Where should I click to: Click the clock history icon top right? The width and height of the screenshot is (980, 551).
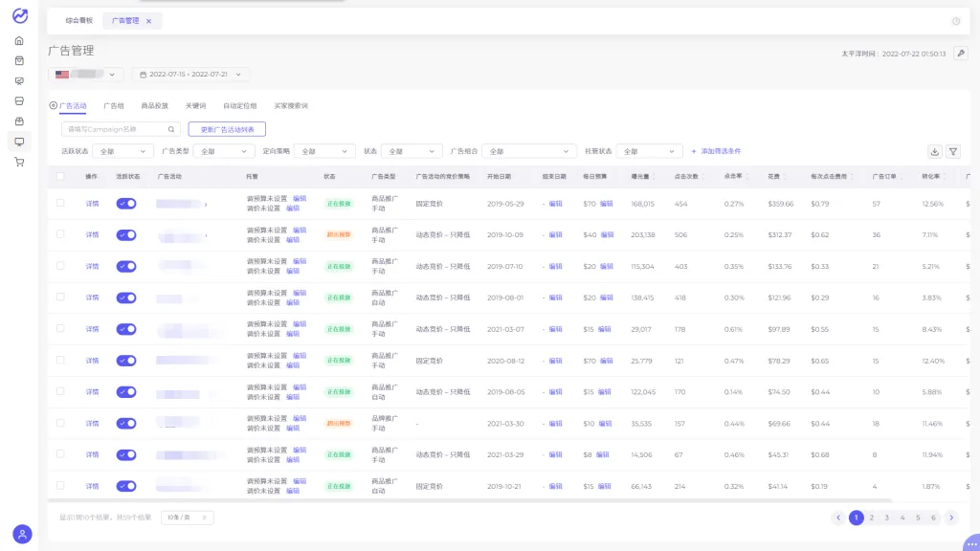956,21
